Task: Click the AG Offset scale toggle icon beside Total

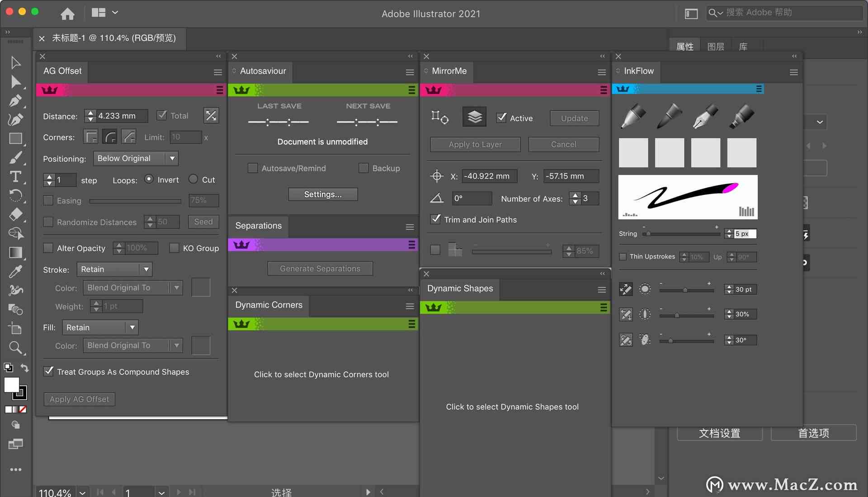Action: [211, 115]
